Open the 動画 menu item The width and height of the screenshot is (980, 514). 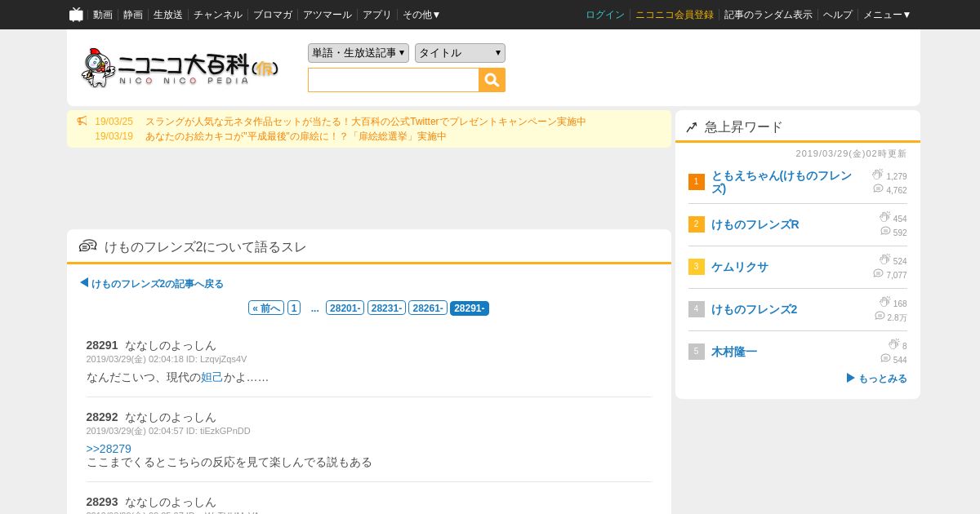click(103, 15)
